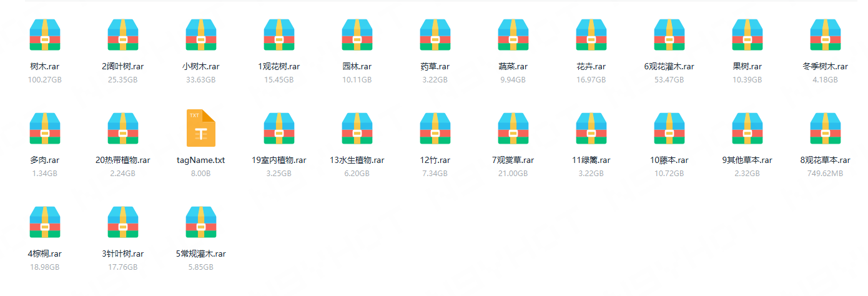This screenshot has width=868, height=296.
Task: Click the 13水生植物.rar archive icon
Action: pos(357,128)
